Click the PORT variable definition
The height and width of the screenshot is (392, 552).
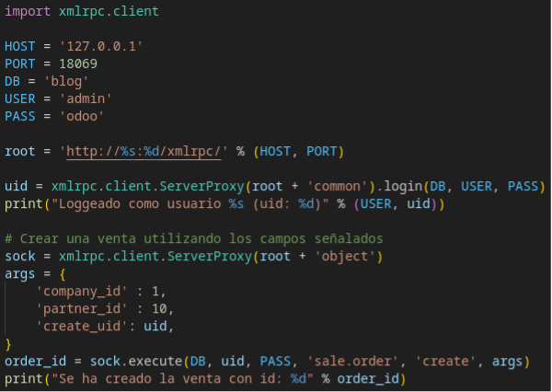pos(19,63)
